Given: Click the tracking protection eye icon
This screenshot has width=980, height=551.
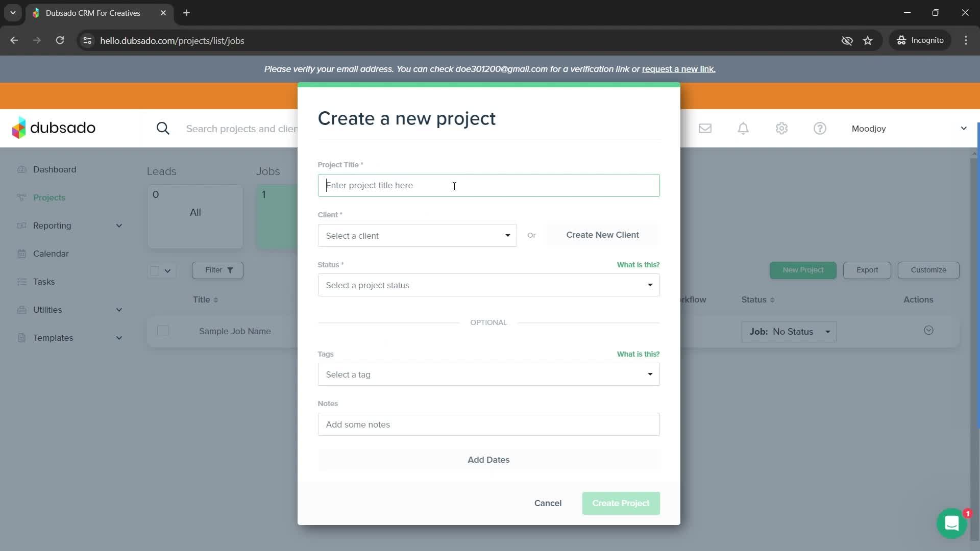Looking at the screenshot, I should [847, 40].
